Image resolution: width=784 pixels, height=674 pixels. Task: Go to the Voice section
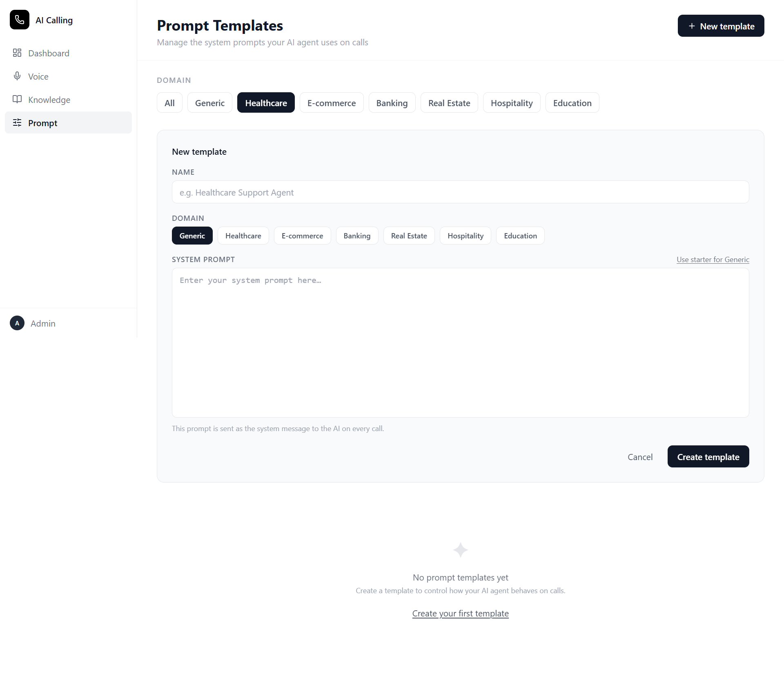[68, 76]
